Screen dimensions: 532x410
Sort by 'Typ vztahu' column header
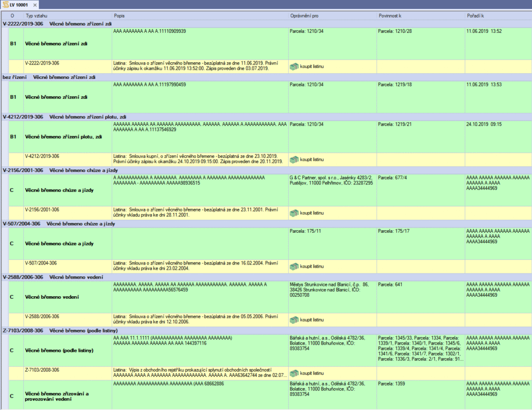click(68, 16)
